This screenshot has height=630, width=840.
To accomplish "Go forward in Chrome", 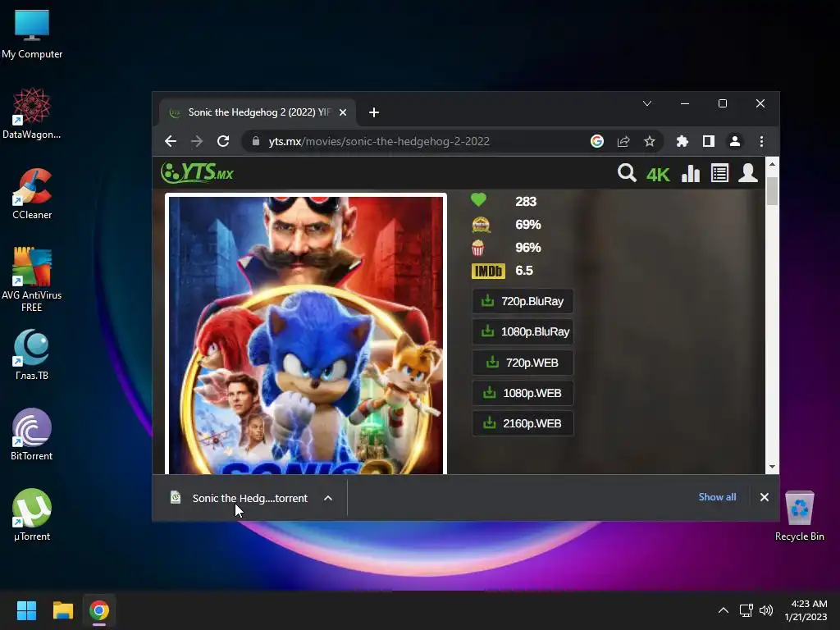I will 197,141.
